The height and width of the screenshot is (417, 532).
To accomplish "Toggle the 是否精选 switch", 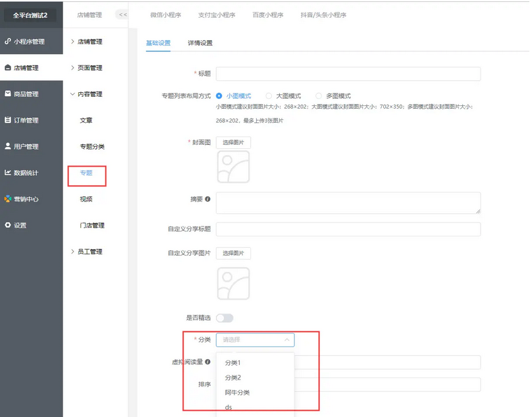I will coord(225,318).
